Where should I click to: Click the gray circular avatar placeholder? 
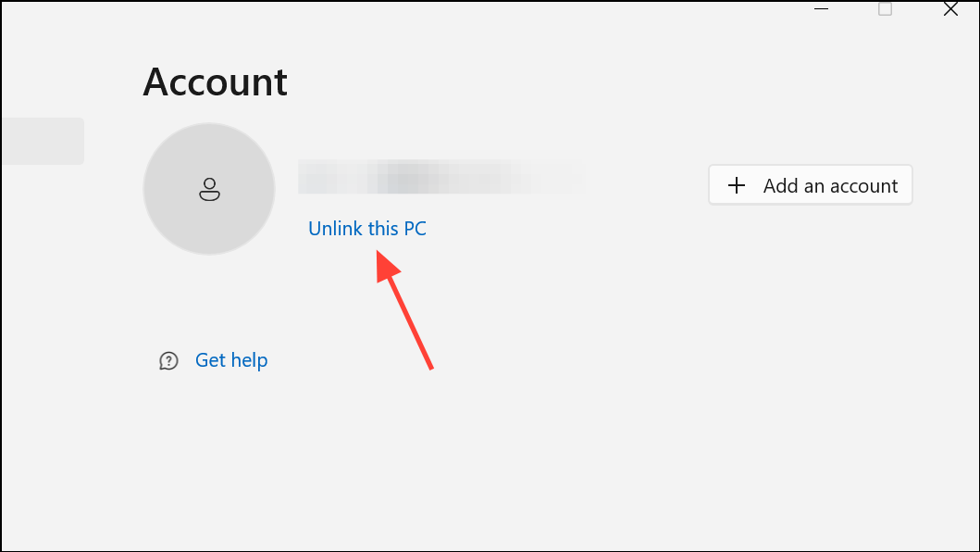click(x=209, y=188)
